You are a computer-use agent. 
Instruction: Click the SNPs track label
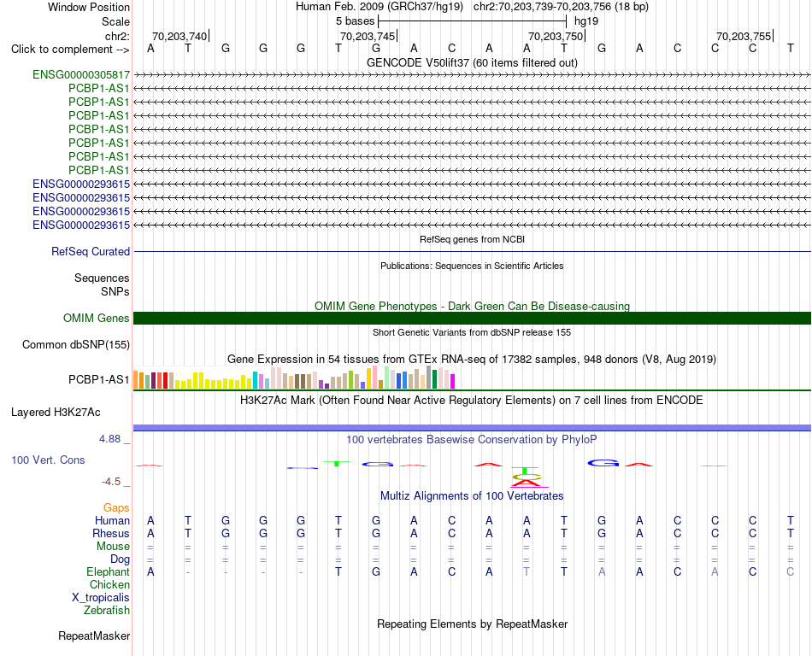point(115,292)
